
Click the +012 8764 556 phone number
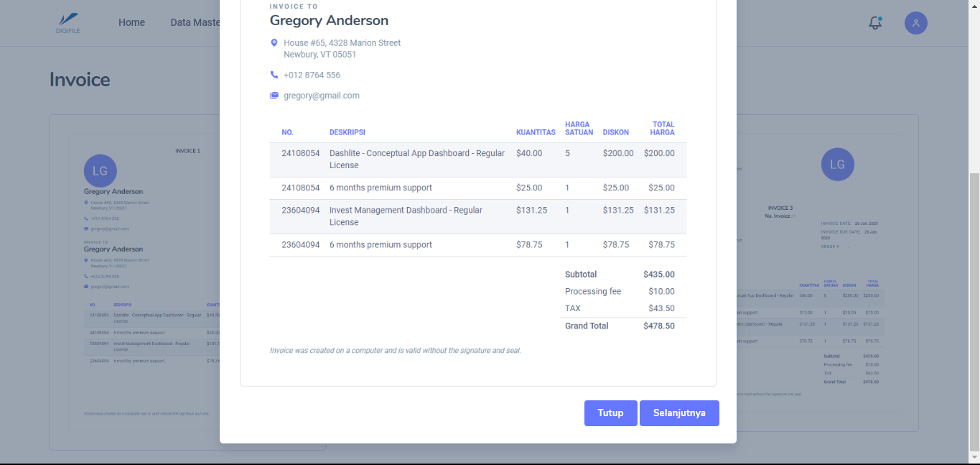click(x=312, y=75)
